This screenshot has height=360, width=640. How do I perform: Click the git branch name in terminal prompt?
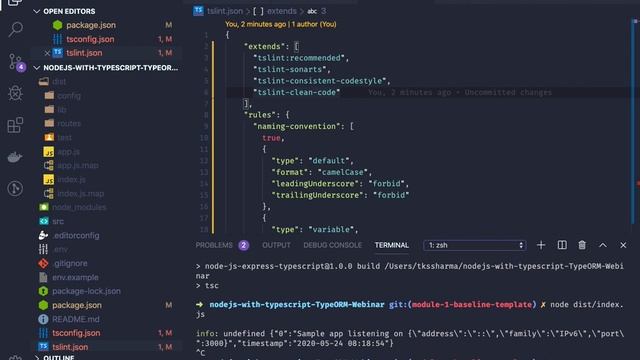click(x=471, y=304)
